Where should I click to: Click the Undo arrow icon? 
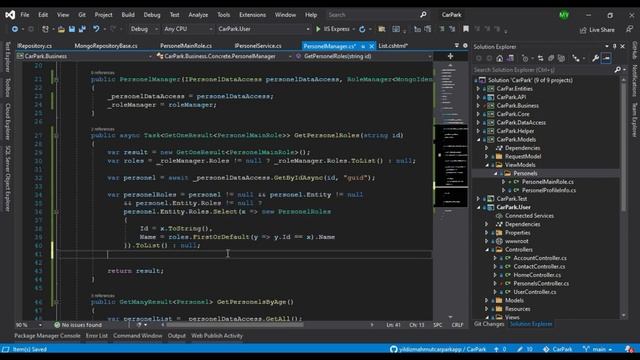(96, 29)
